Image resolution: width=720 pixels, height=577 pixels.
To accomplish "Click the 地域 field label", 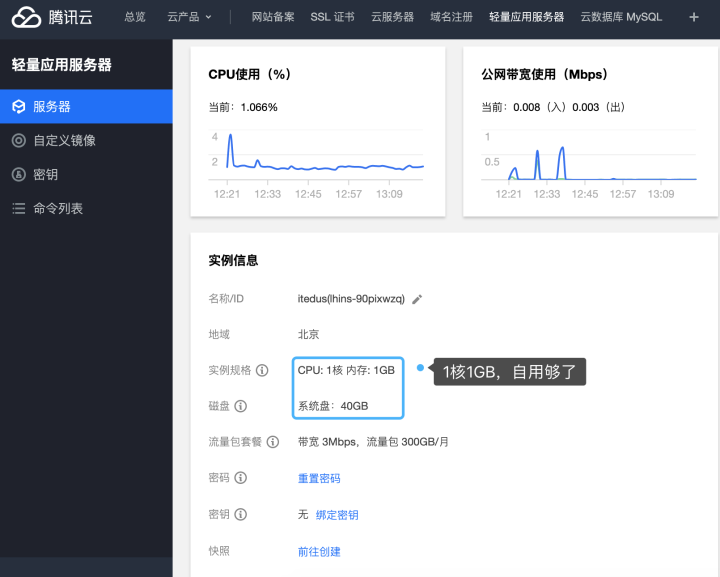I will point(219,334).
